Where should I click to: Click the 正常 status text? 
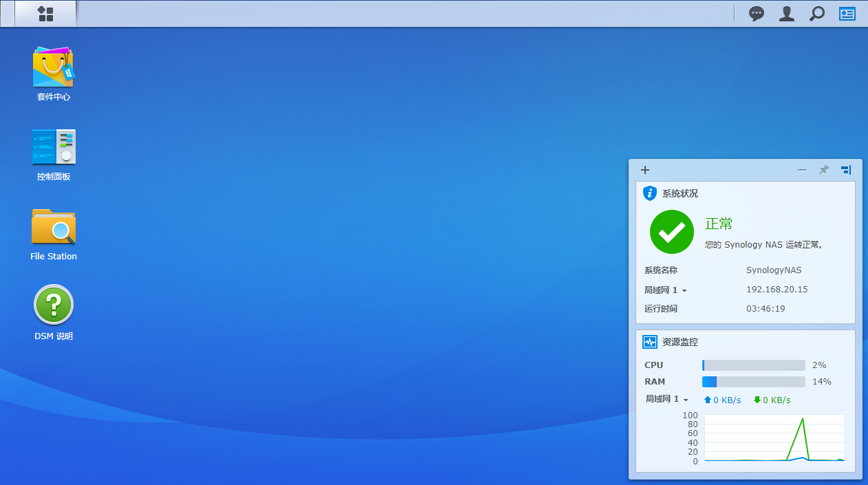tap(719, 224)
